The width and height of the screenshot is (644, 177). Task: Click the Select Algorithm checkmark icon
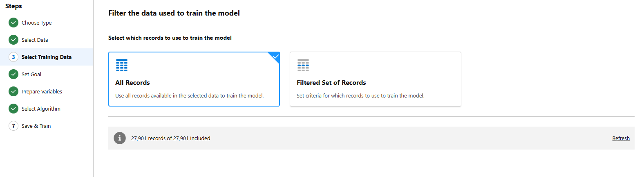[x=13, y=109]
